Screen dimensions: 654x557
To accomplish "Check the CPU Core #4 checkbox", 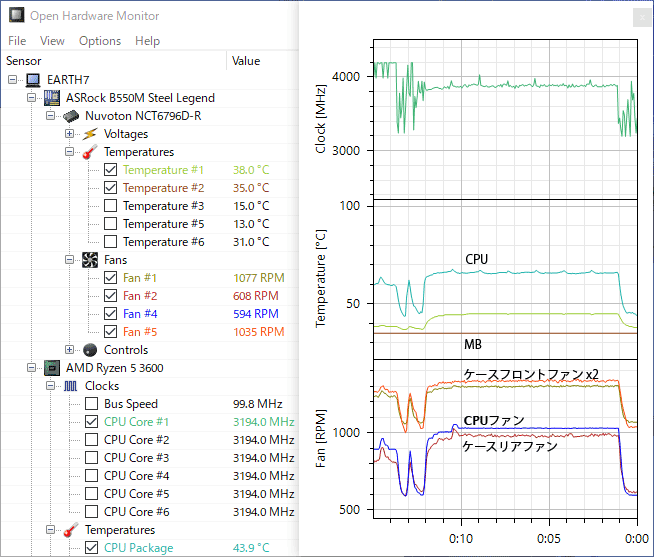I will (92, 476).
